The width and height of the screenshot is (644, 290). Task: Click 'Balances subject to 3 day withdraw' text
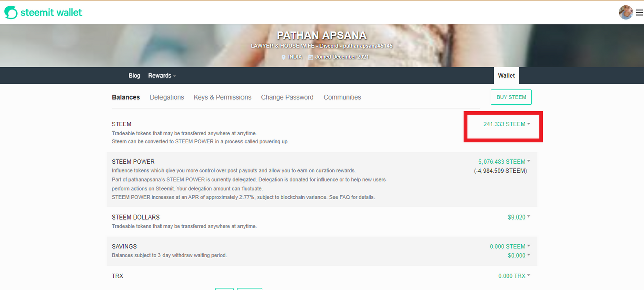click(169, 256)
